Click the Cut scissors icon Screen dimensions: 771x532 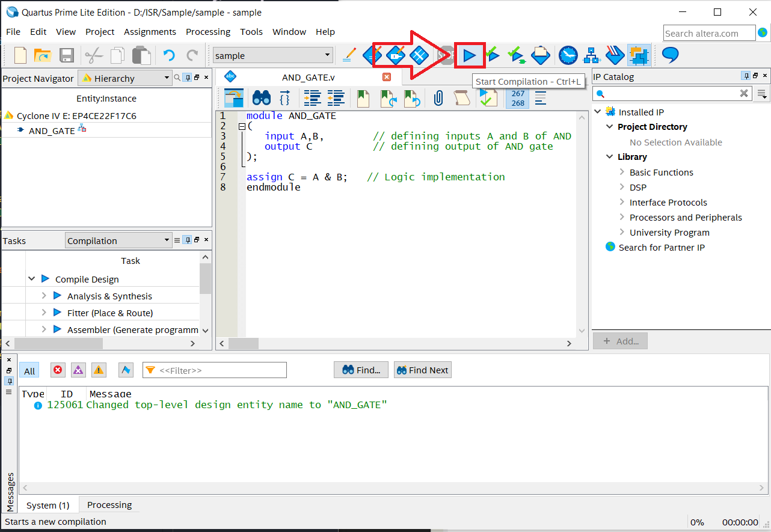pyautogui.click(x=94, y=56)
